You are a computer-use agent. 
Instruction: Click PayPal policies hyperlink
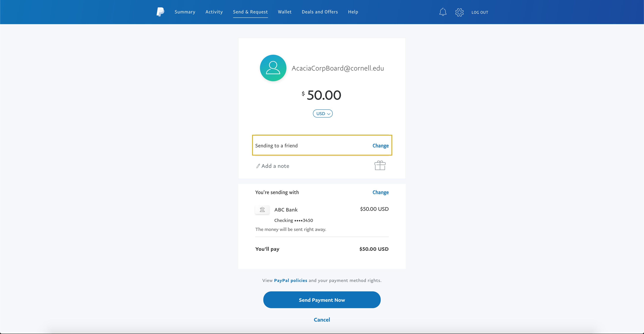coord(291,280)
